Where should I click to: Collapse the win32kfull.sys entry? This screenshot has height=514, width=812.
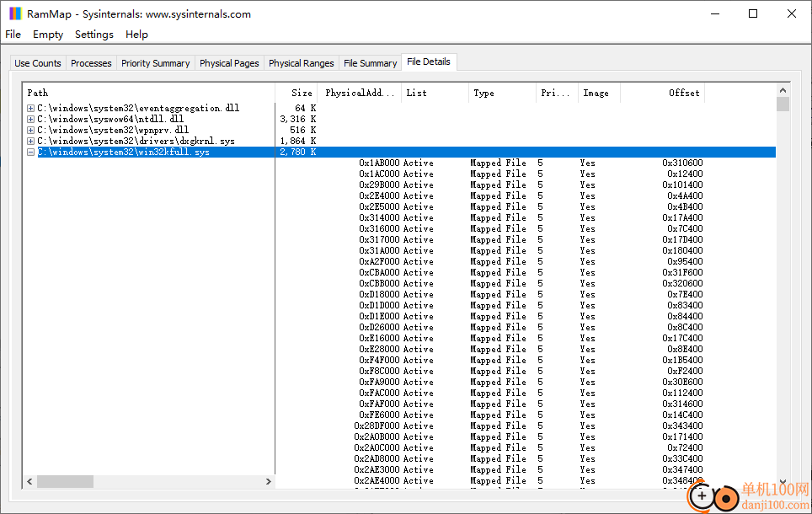[x=30, y=152]
